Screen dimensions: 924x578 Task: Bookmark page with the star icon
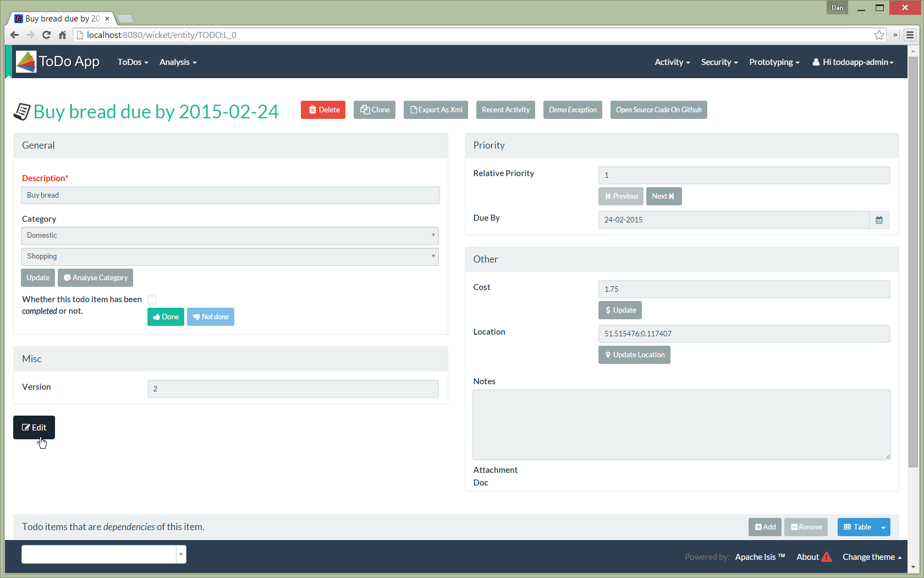pos(879,35)
